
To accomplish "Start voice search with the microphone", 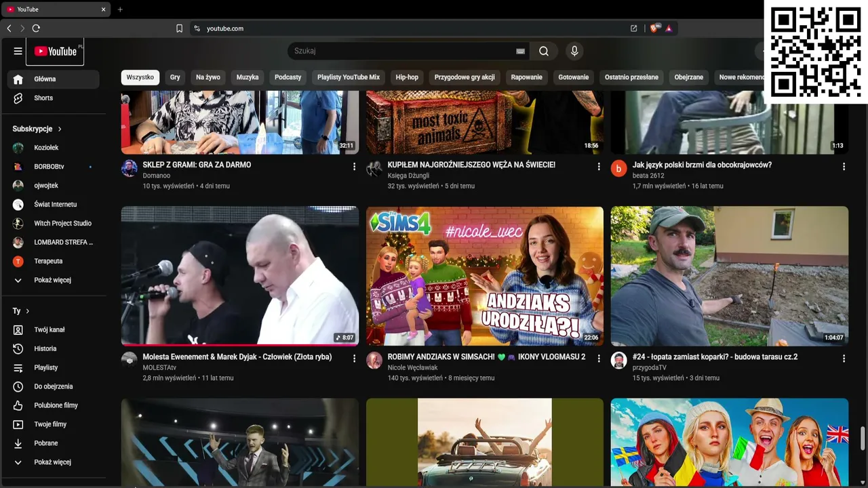I will point(574,51).
